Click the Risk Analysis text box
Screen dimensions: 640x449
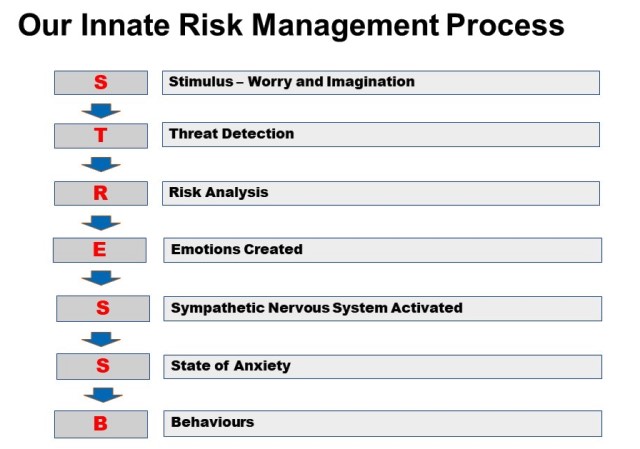click(x=381, y=193)
